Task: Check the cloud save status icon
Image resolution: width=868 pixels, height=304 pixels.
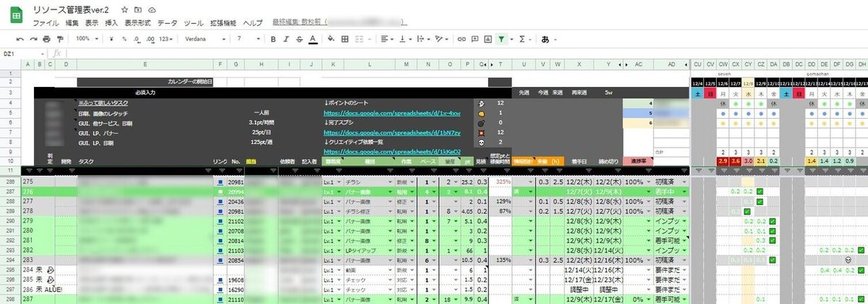Action: [x=152, y=10]
